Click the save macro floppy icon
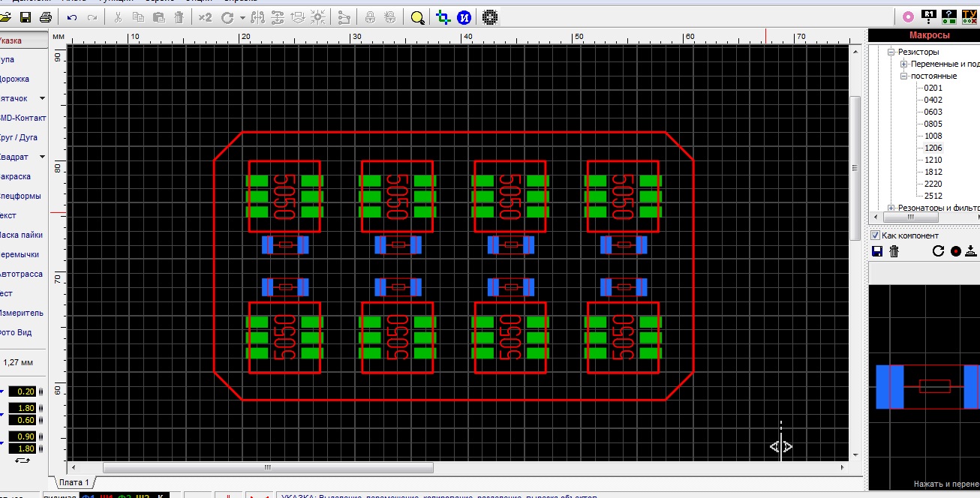 tap(876, 251)
